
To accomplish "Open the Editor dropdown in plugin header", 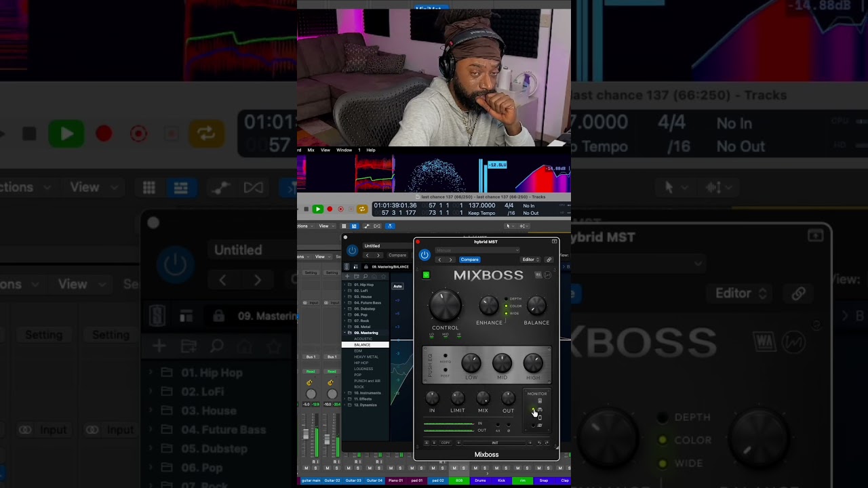I will point(530,260).
